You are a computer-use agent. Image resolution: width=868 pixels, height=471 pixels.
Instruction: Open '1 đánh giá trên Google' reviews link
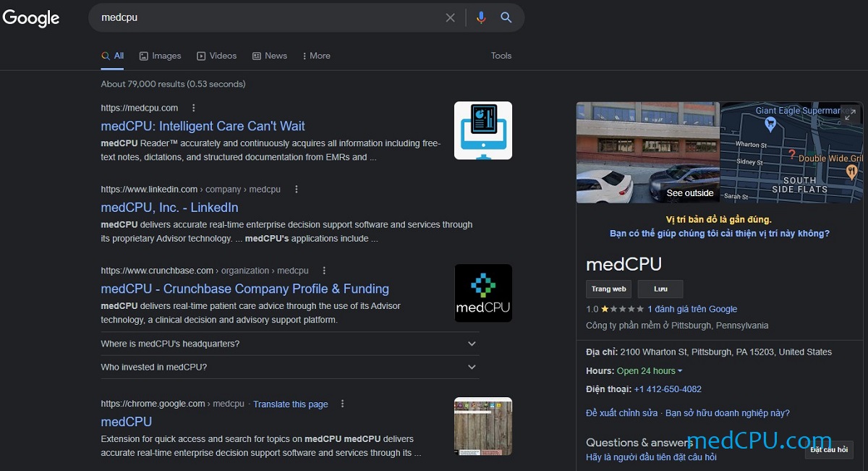point(692,309)
